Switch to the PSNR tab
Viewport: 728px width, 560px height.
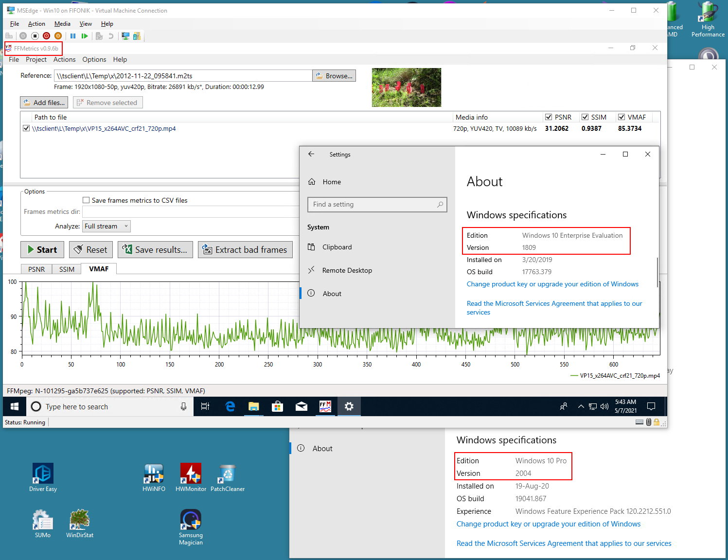pos(36,268)
